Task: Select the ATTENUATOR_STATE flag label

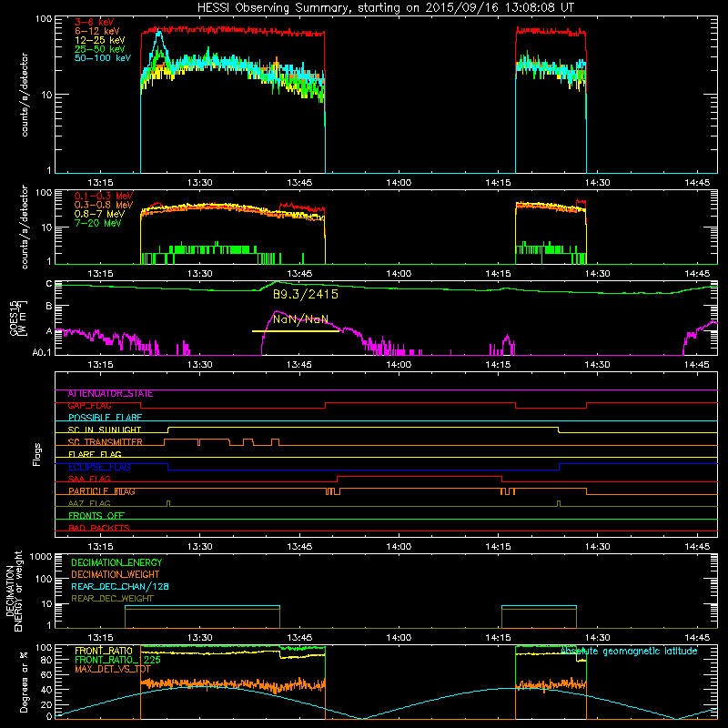Action: (110, 394)
